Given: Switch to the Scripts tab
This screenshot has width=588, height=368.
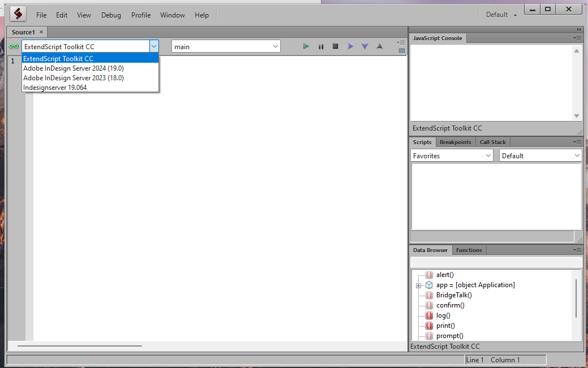Looking at the screenshot, I should pyautogui.click(x=422, y=142).
